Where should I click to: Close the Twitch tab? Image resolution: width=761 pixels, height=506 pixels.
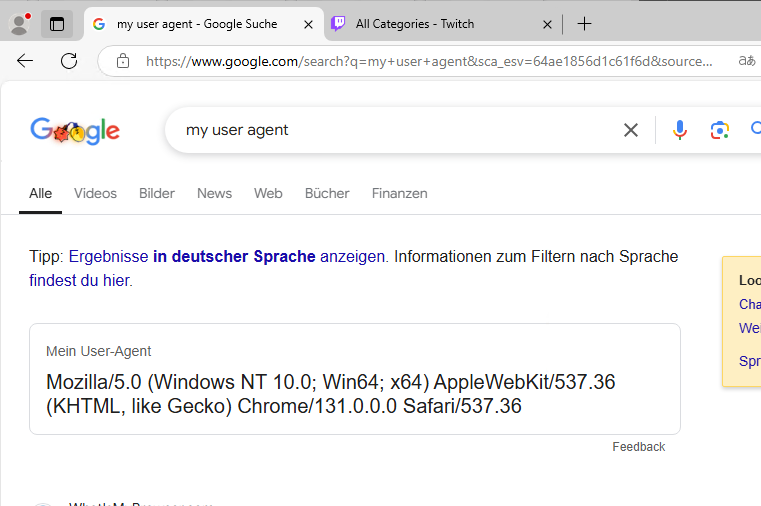547,24
